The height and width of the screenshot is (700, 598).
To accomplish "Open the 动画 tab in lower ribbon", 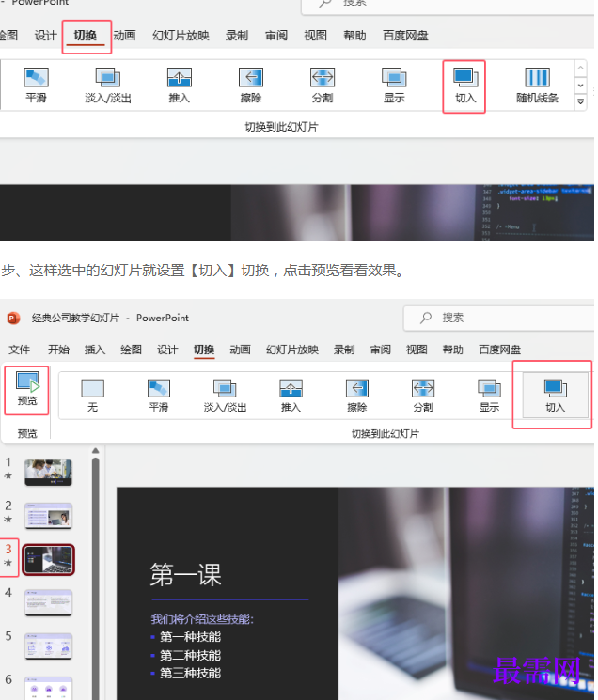I will coord(241,350).
